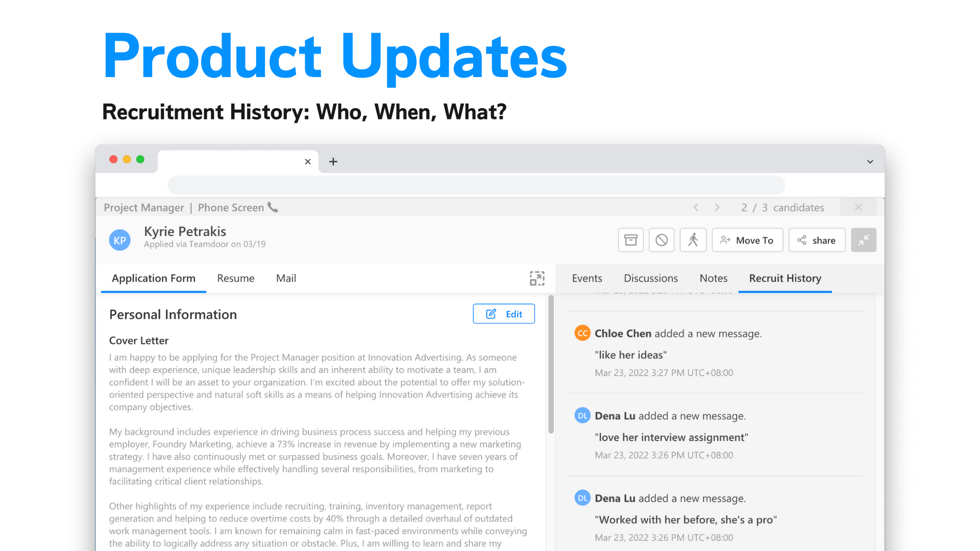Open the Discussions tab

click(x=651, y=278)
